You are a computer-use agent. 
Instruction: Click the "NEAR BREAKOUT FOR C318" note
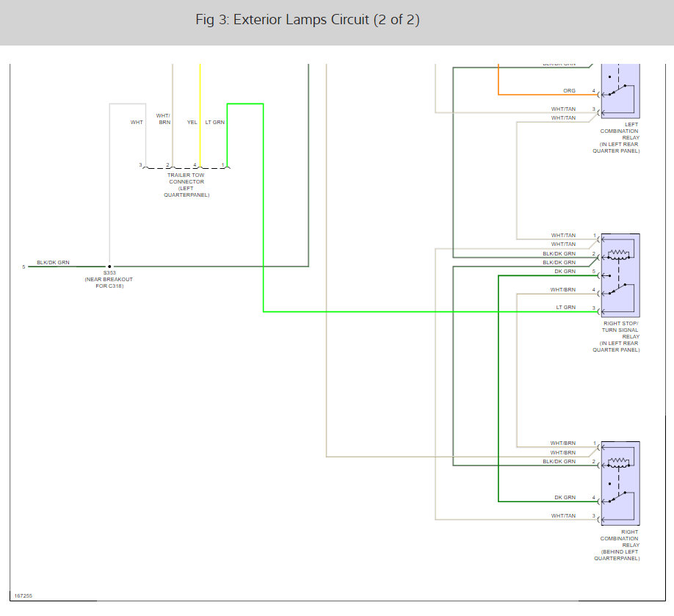pyautogui.click(x=109, y=283)
